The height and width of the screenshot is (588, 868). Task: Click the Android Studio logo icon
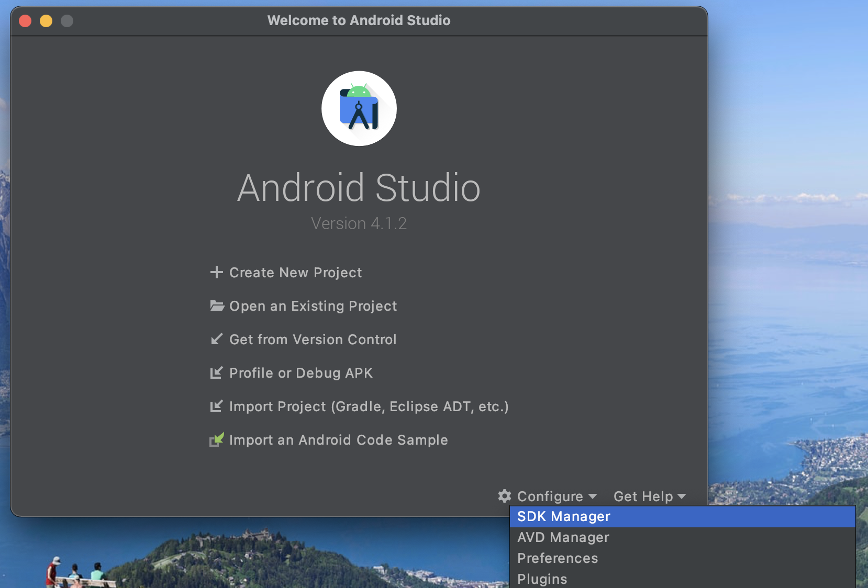click(x=359, y=108)
